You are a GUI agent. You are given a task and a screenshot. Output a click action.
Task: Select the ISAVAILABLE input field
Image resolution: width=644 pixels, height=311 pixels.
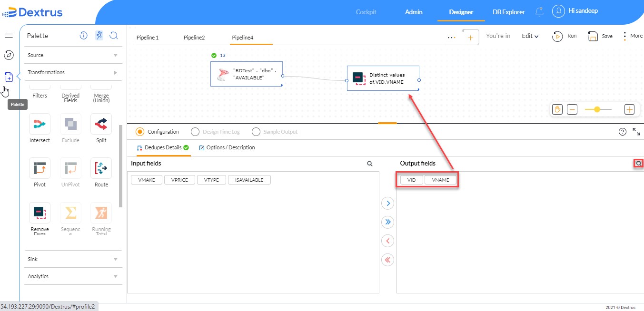(x=249, y=180)
